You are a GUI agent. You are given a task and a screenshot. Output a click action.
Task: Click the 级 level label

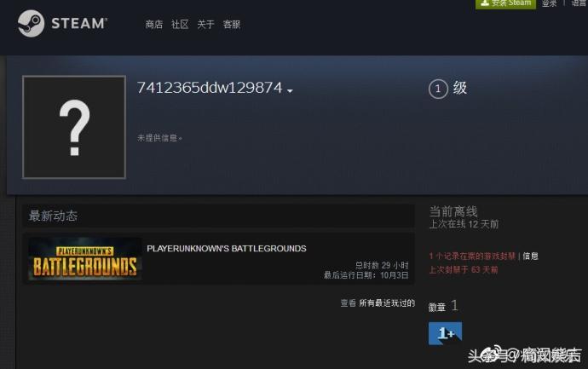pos(460,88)
